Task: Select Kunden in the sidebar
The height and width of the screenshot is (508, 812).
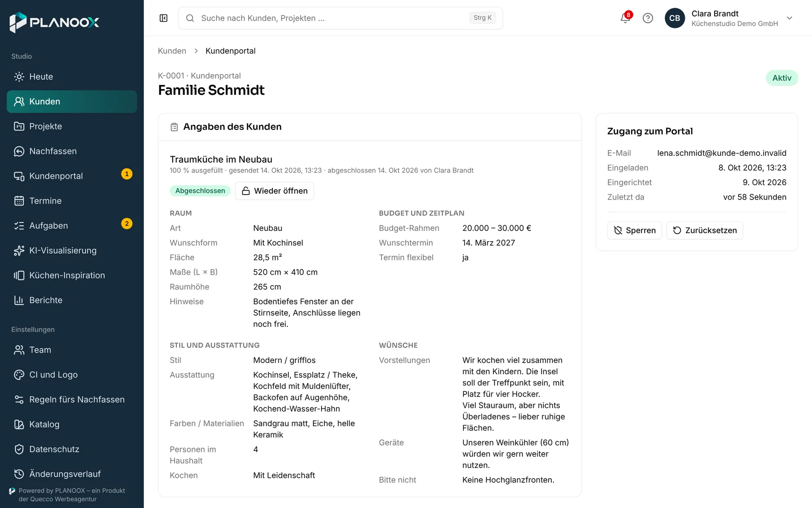Action: click(72, 102)
